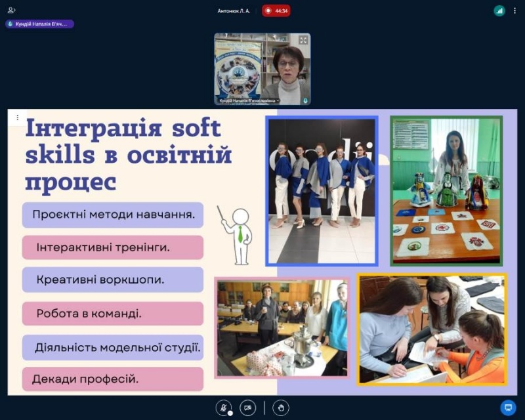Expand dropdown next to presenter name on tile
Screen dimensions: 525x420
pyautogui.click(x=278, y=101)
